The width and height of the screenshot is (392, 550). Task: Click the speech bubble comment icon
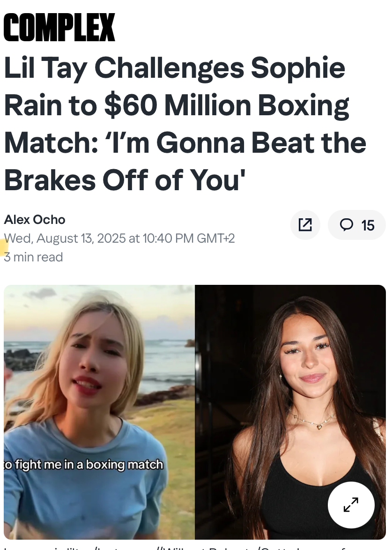pyautogui.click(x=347, y=225)
